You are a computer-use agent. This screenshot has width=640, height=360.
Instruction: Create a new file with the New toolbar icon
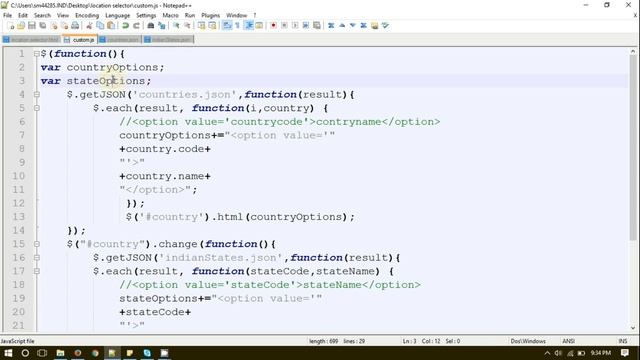tap(11, 26)
